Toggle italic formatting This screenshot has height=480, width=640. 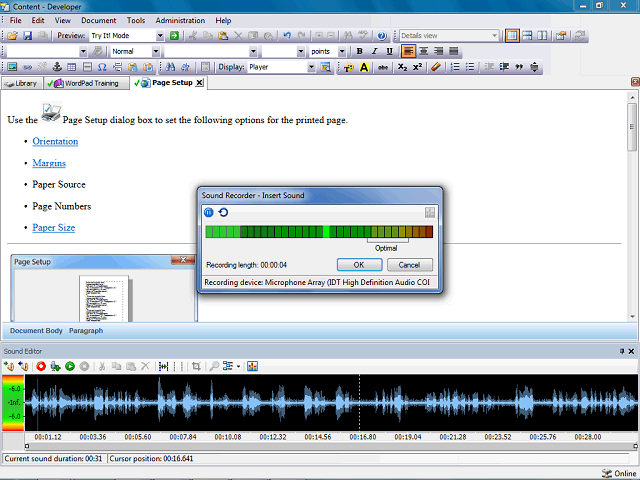(x=374, y=51)
